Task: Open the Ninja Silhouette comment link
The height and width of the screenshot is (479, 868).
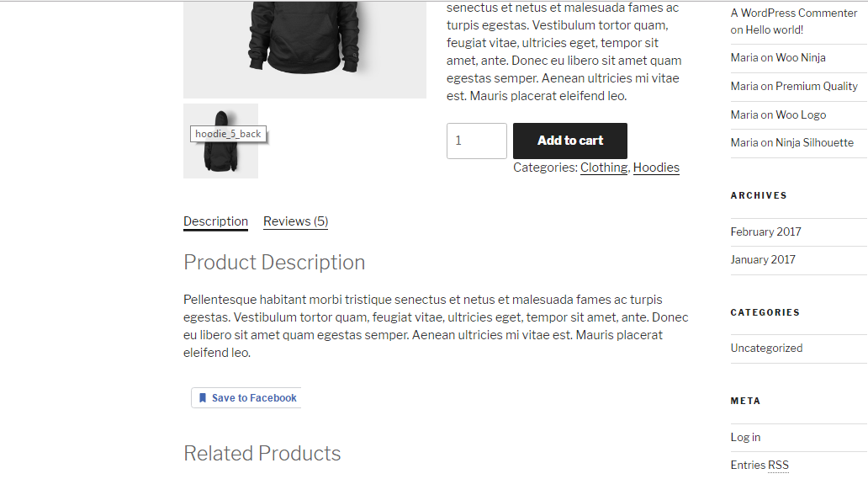Action: (x=814, y=142)
